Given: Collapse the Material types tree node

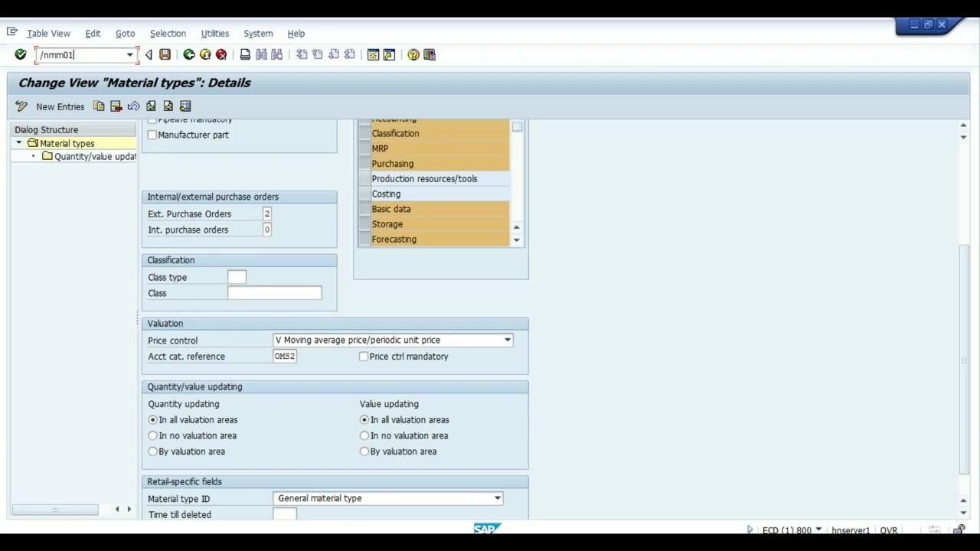Looking at the screenshot, I should click(x=19, y=143).
